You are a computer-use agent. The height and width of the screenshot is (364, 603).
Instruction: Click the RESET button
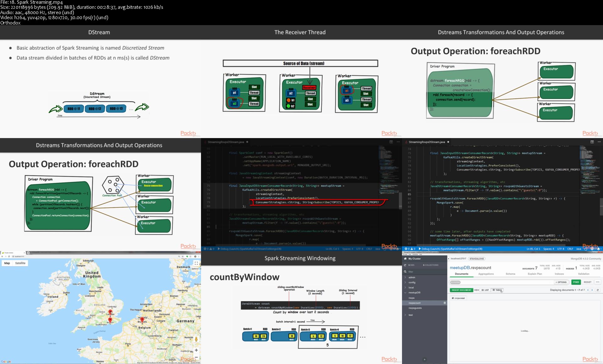(588, 282)
